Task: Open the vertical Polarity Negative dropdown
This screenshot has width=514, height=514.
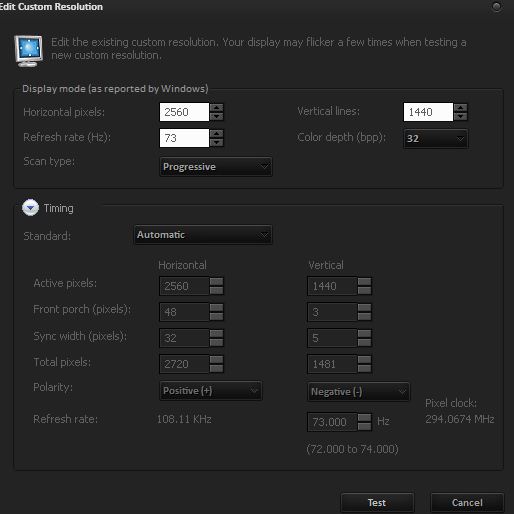Action: point(359,392)
